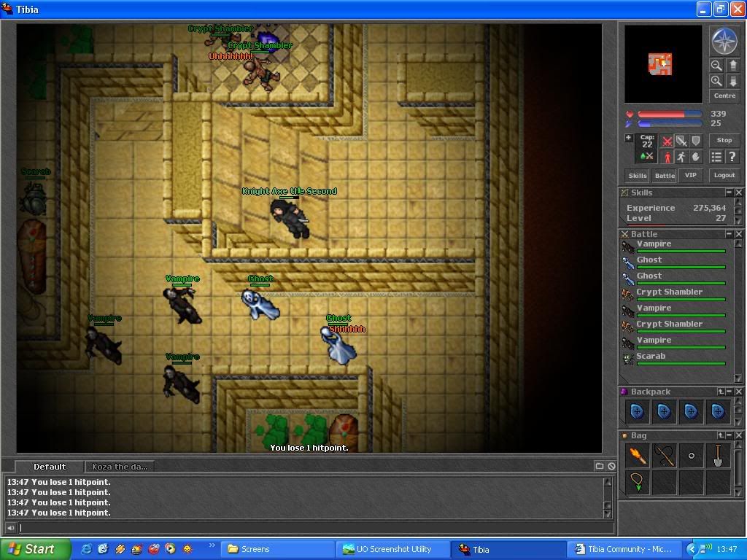This screenshot has width=747, height=560.
Task: Click the red health bar
Action: pyautogui.click(x=670, y=114)
